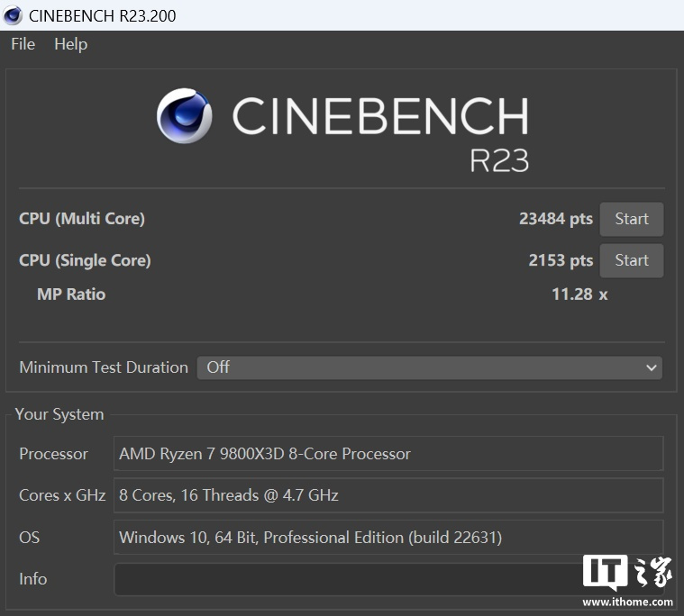Start the CPU Single Core test
The height and width of the screenshot is (616, 684).
(x=631, y=260)
